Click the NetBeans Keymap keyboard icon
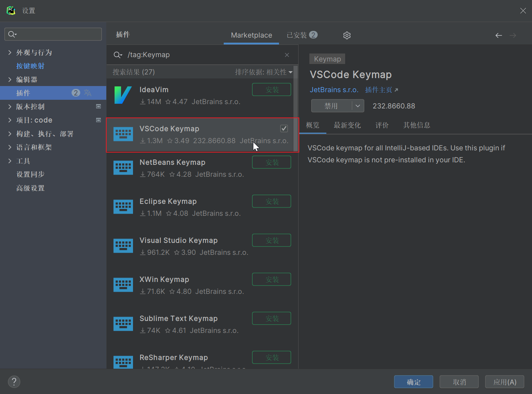The image size is (532, 394). coord(123,168)
